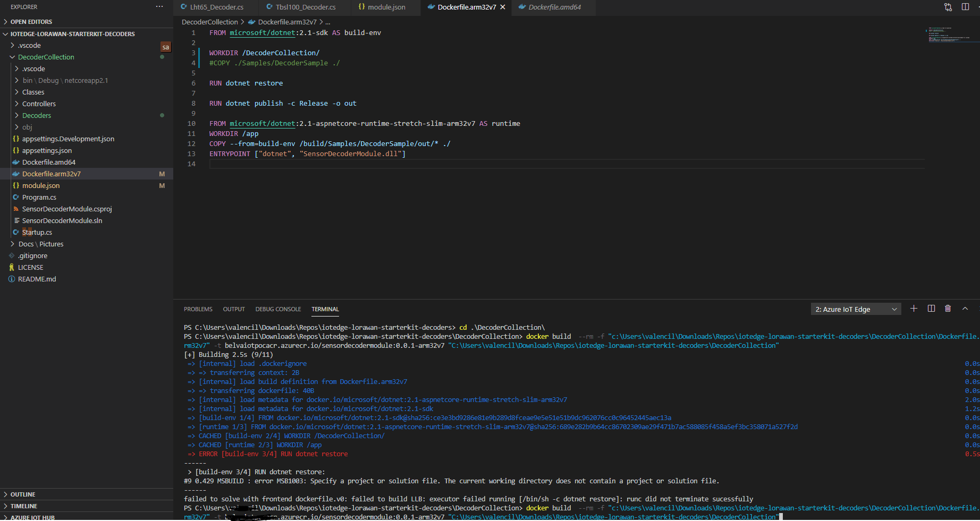Expand the obj folder
The width and height of the screenshot is (980, 521).
tap(87, 127)
